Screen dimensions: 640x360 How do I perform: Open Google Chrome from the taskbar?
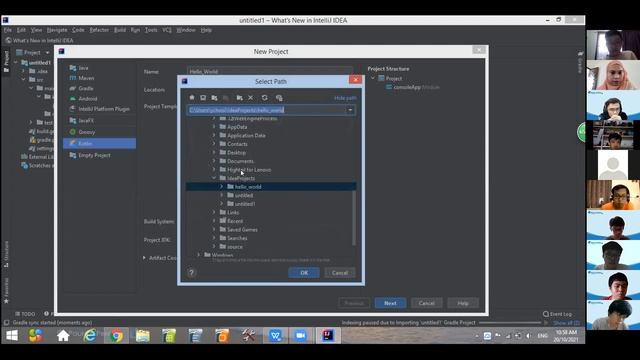coord(116,336)
